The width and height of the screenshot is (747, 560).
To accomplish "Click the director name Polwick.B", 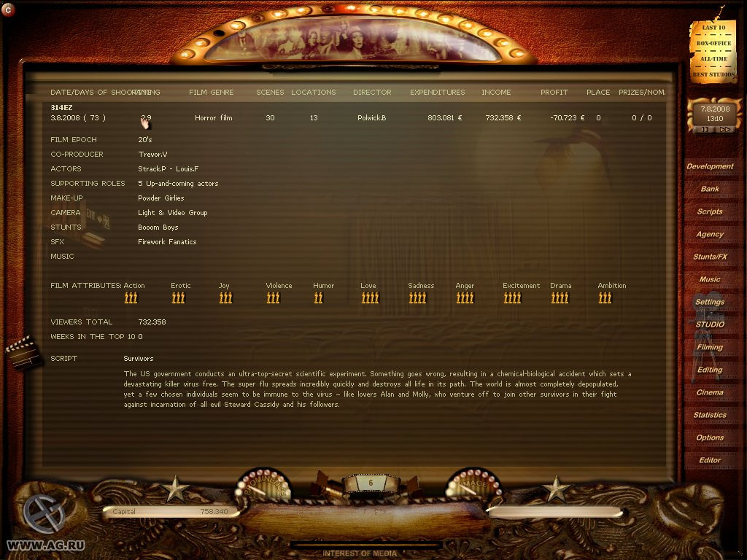I will coord(371,117).
